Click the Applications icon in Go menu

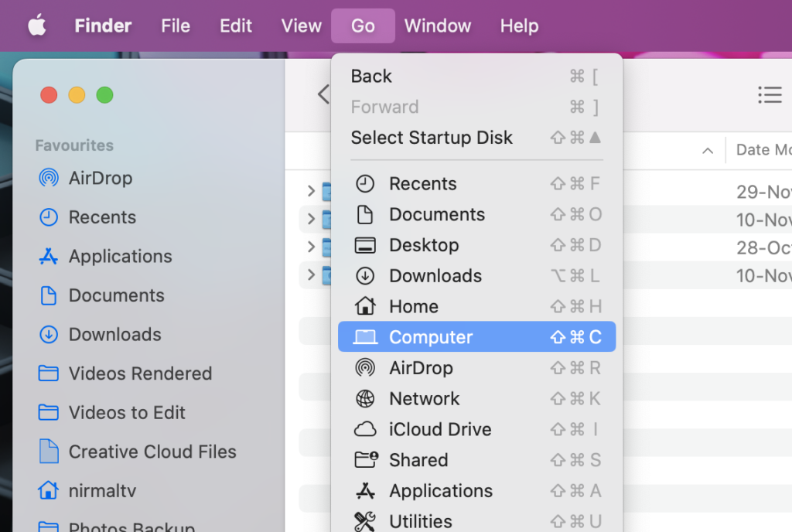365,491
